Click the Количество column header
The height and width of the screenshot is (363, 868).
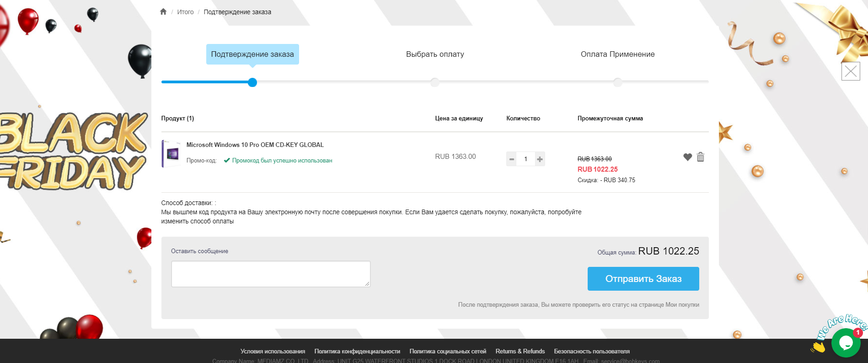click(x=523, y=119)
